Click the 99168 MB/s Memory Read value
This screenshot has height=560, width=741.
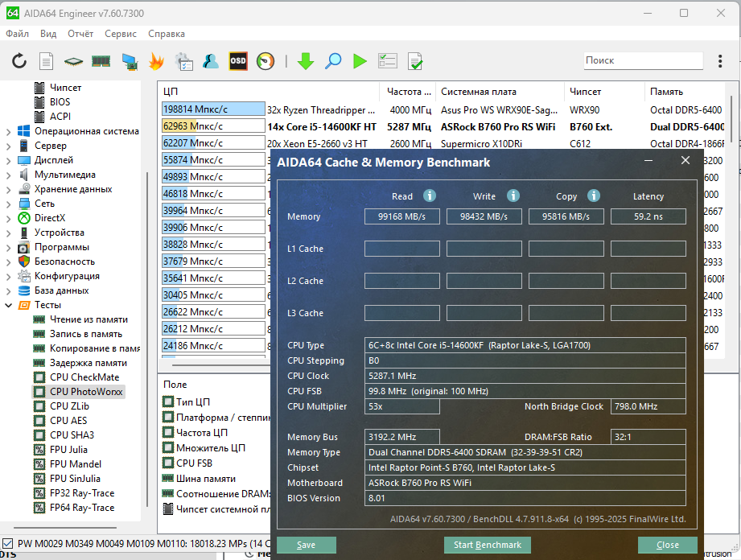point(401,216)
